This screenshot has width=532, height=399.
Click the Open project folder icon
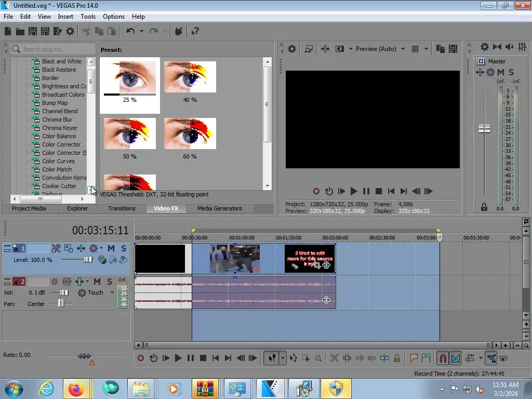click(20, 32)
